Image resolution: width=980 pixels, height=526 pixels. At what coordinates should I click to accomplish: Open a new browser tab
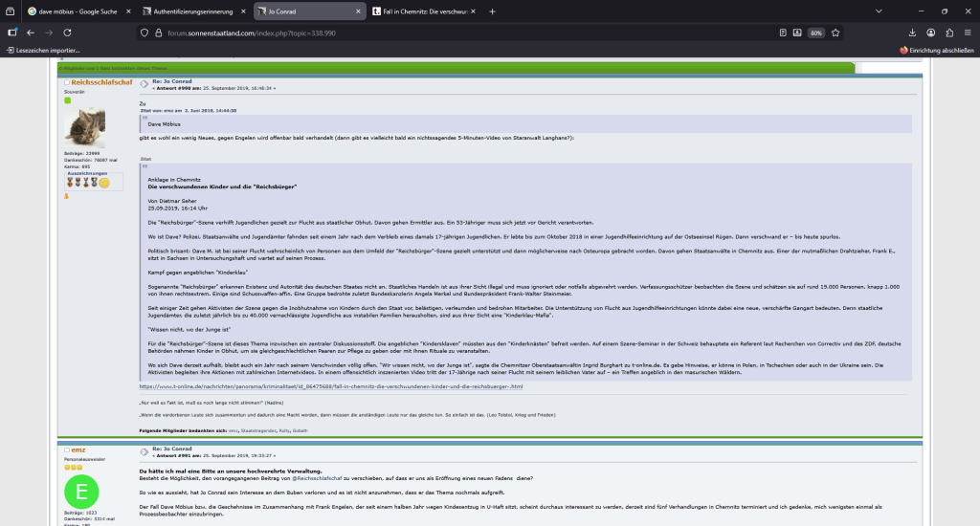(x=492, y=11)
